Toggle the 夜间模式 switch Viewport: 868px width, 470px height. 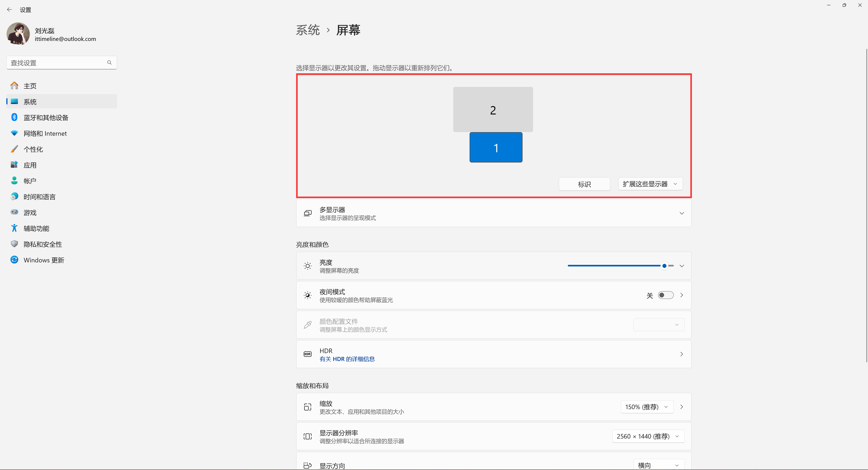(665, 295)
